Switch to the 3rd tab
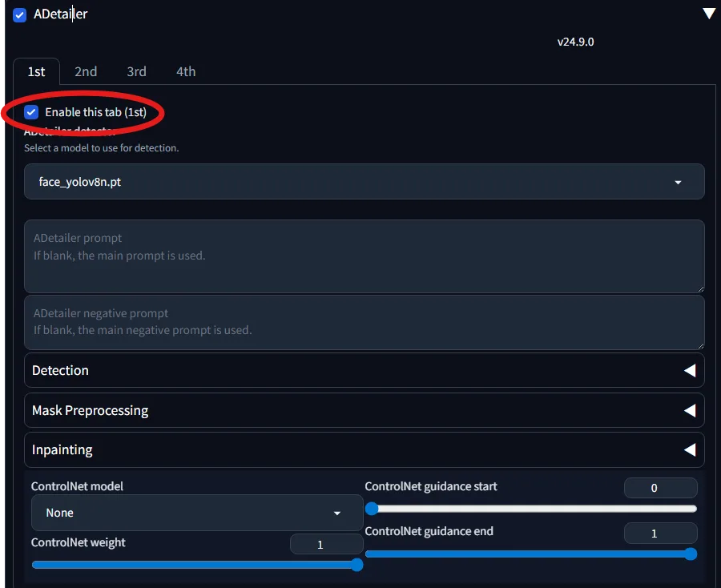The image size is (721, 588). coord(136,71)
